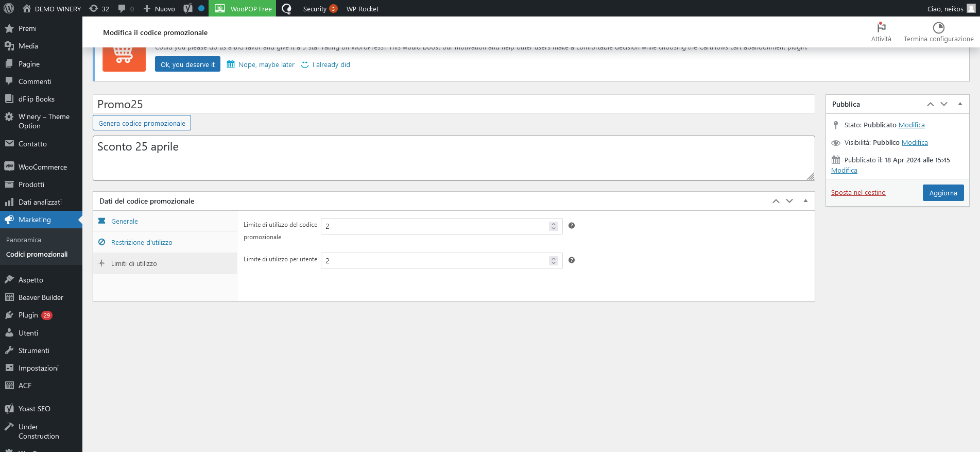The width and height of the screenshot is (980, 452).
Task: Adjust the per-user usage limit stepper
Action: pos(553,261)
